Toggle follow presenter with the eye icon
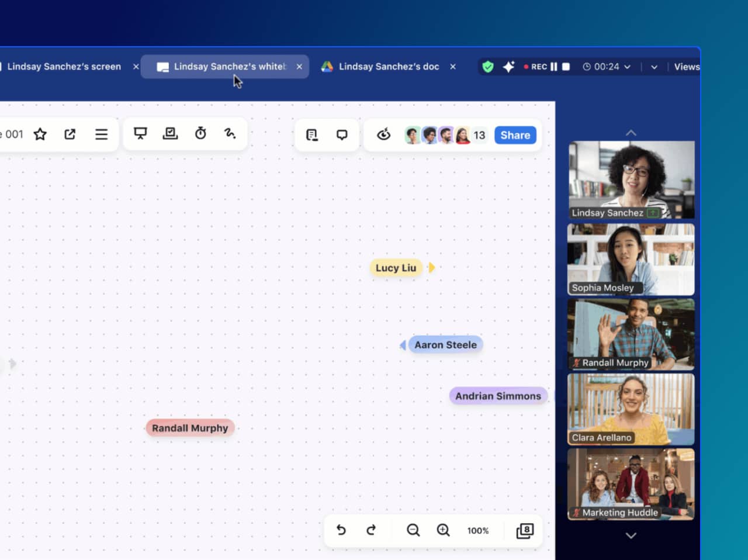Viewport: 748px width, 560px height. 383,134
